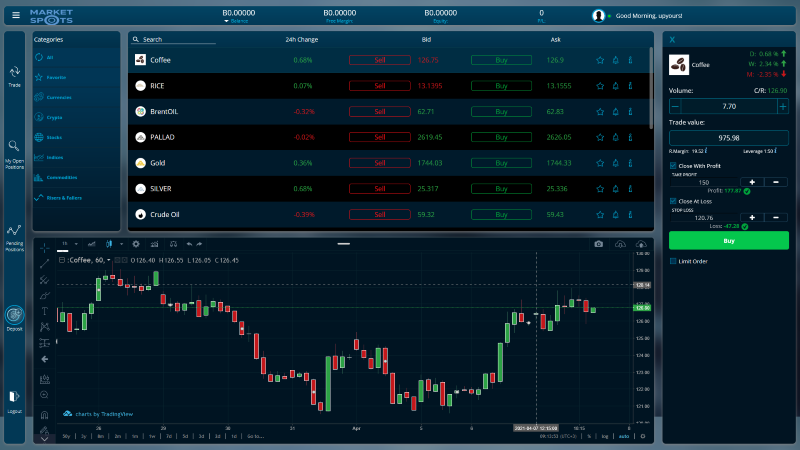Image resolution: width=800 pixels, height=450 pixels.
Task: Open the info icon on the Crude Oil row
Action: click(631, 214)
